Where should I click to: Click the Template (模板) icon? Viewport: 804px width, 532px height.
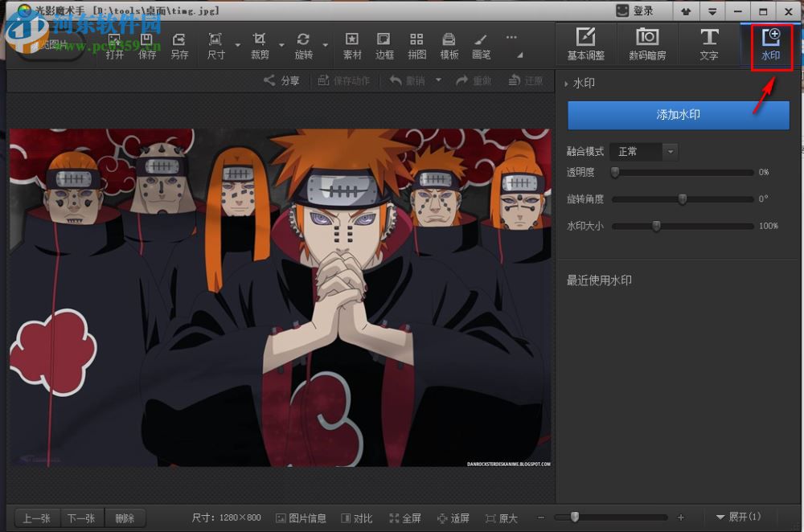(449, 46)
